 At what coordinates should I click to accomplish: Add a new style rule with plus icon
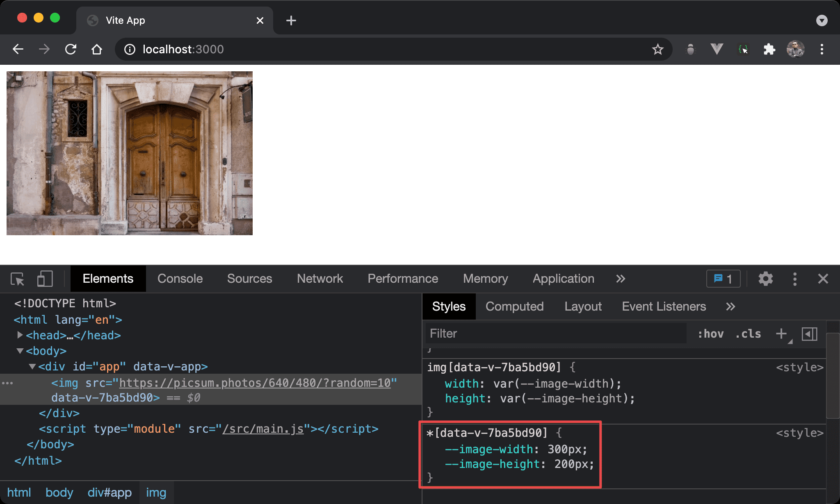click(782, 334)
